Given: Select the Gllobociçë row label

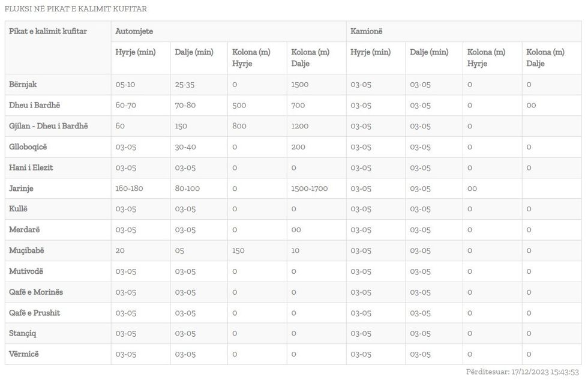Looking at the screenshot, I should pos(28,147).
